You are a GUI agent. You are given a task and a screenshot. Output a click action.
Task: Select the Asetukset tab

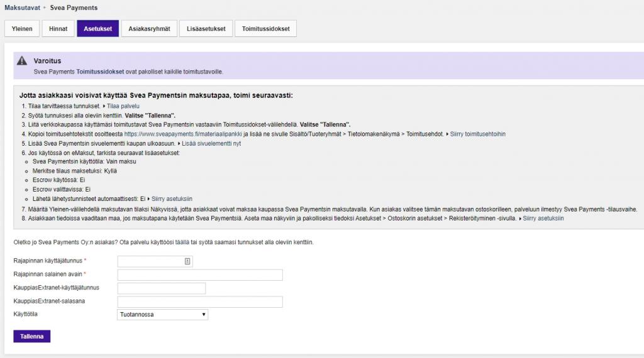click(97, 29)
